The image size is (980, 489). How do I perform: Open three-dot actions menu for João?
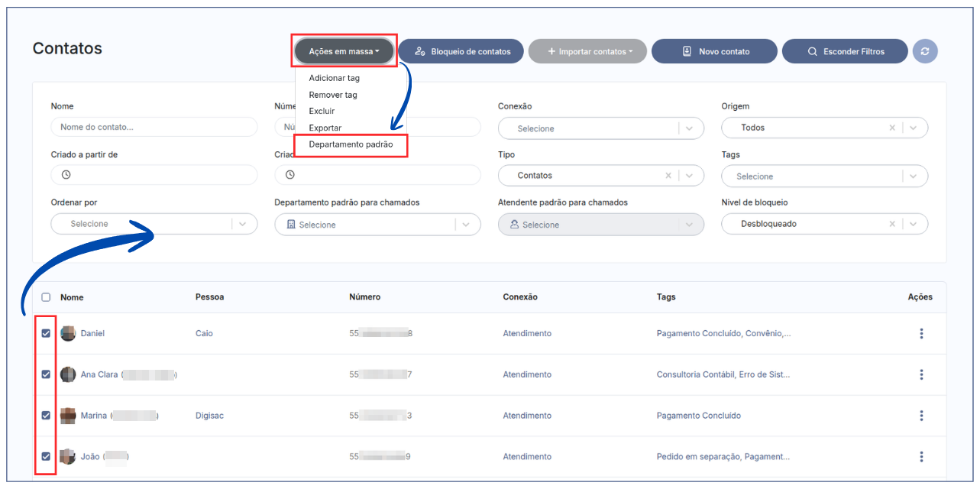(x=921, y=457)
